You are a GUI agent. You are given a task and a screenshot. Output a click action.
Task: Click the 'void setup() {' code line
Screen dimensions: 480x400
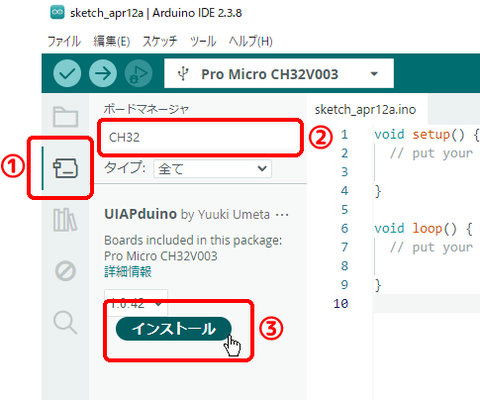(x=427, y=135)
